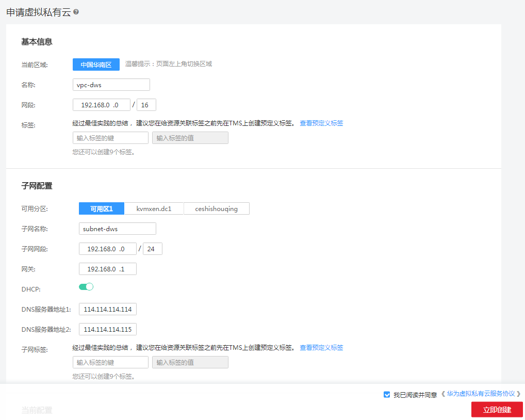Edit the gateway address 192.168.0.1

click(107, 268)
